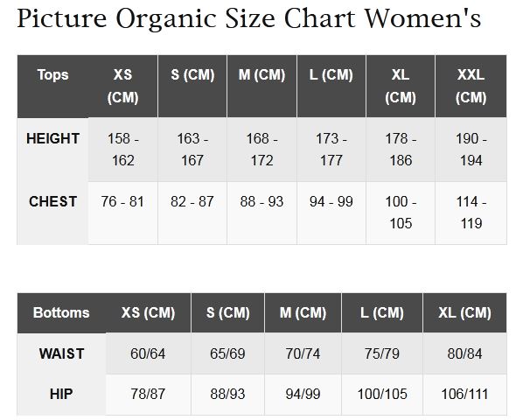This screenshot has width=523, height=420.
Task: Select the Tops header cell
Action: pos(52,86)
